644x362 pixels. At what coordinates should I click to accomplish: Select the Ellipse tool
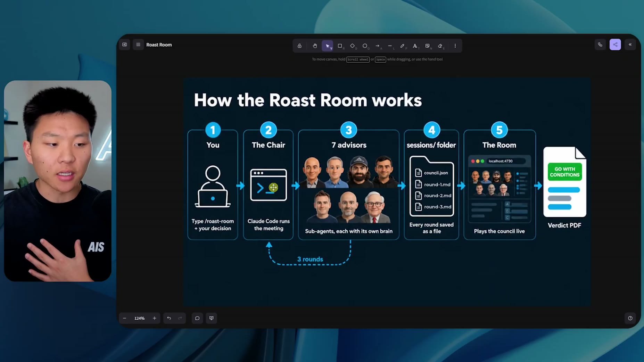365,46
